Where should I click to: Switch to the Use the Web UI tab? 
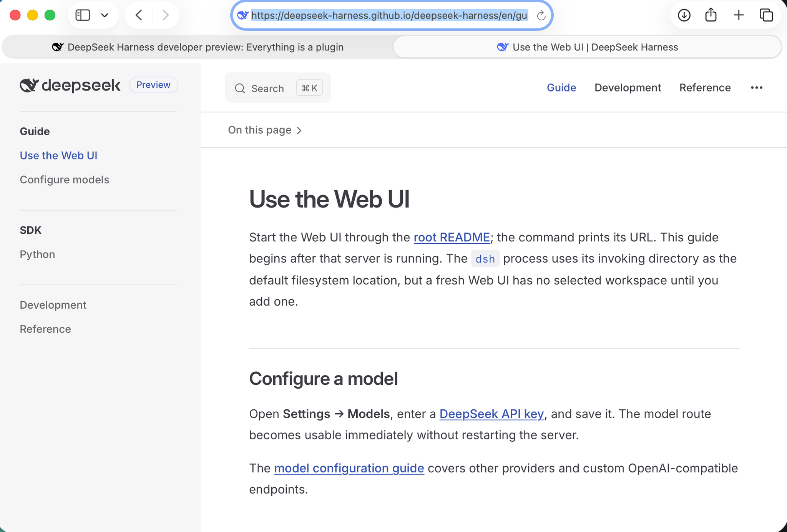click(587, 47)
